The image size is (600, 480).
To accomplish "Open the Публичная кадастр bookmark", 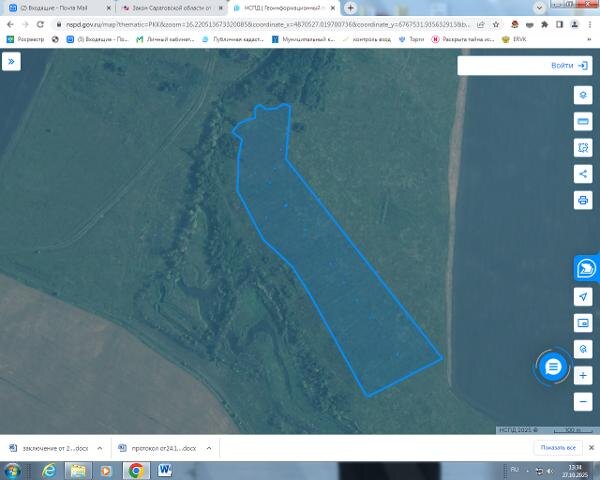I will [233, 39].
